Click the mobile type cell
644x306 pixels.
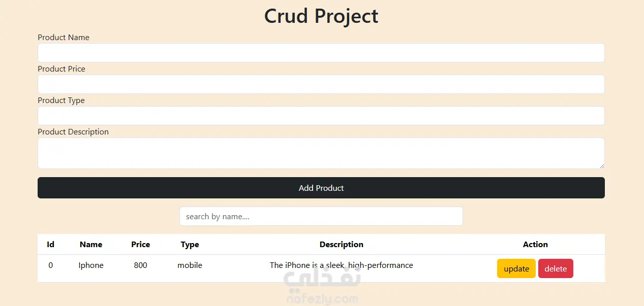click(x=190, y=265)
